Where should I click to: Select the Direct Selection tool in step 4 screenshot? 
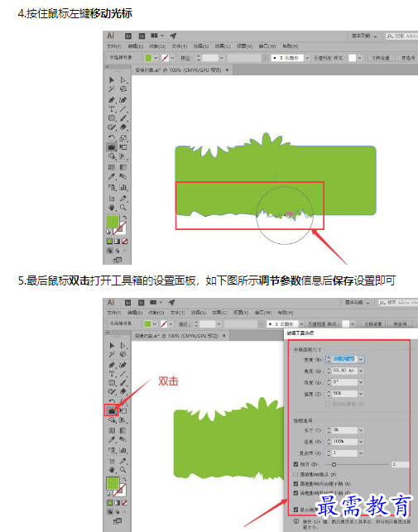pos(123,80)
